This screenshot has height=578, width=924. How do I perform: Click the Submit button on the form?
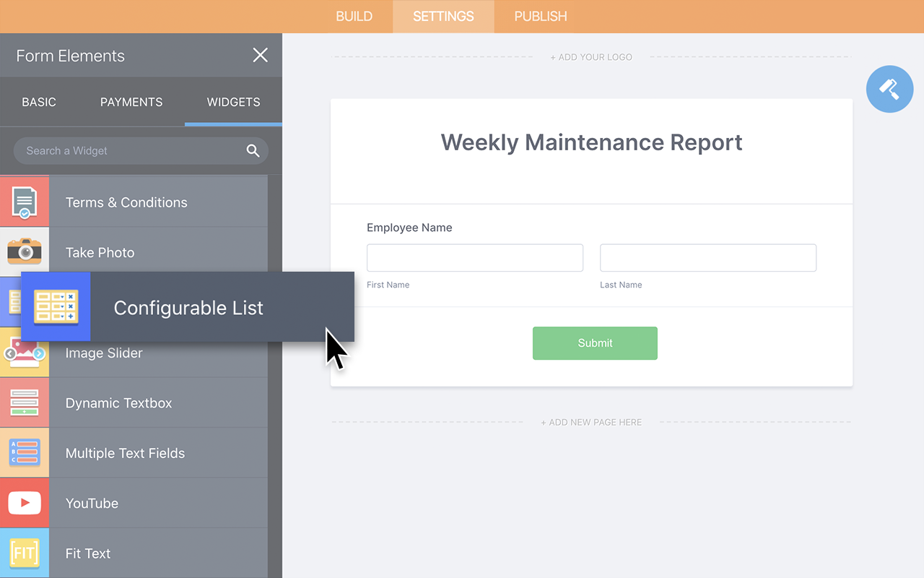coord(595,343)
